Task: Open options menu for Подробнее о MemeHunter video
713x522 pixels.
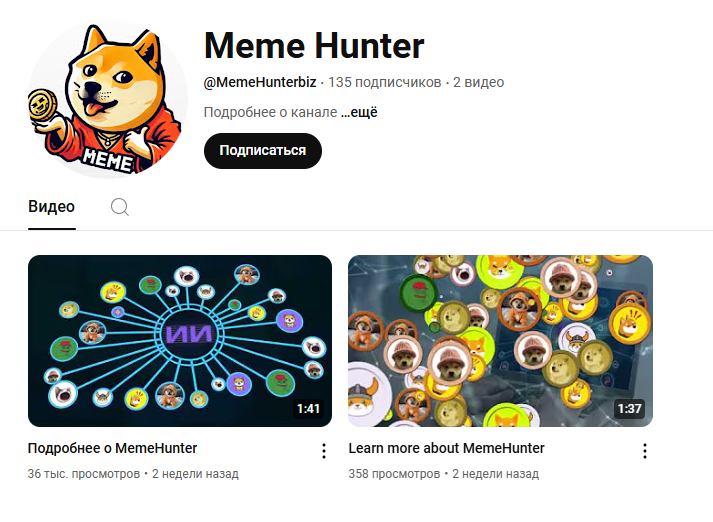Action: click(x=323, y=451)
